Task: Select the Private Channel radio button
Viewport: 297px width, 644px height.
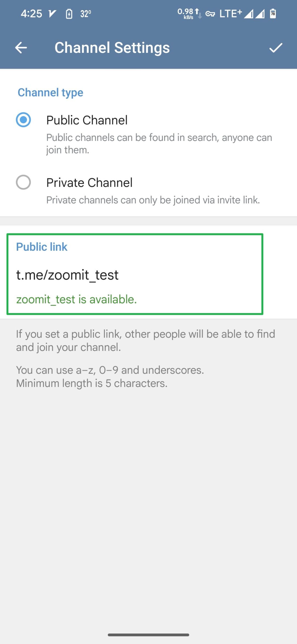Action: (24, 182)
